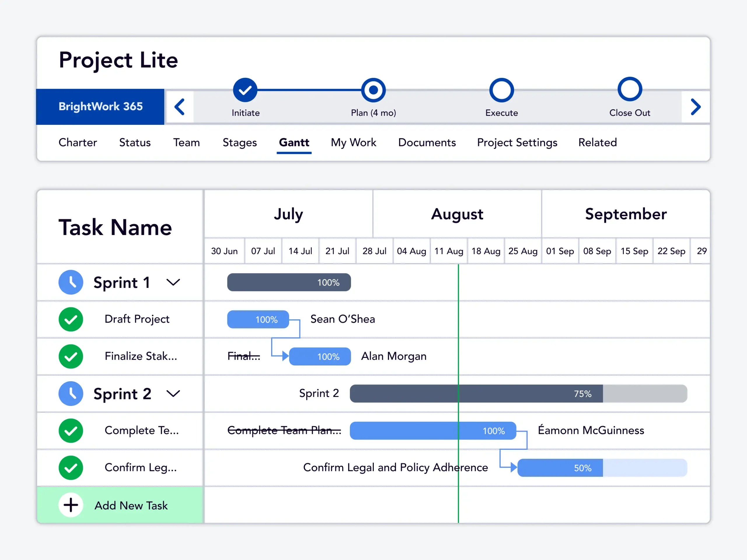Click the Add New Task button
Viewport: 747px width, 560px height.
tap(131, 505)
